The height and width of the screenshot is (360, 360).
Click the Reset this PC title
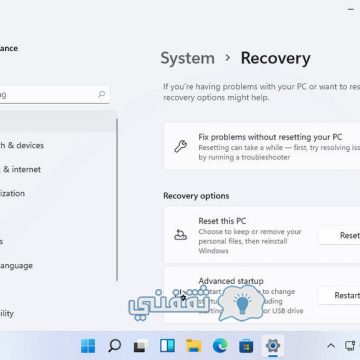click(x=222, y=221)
